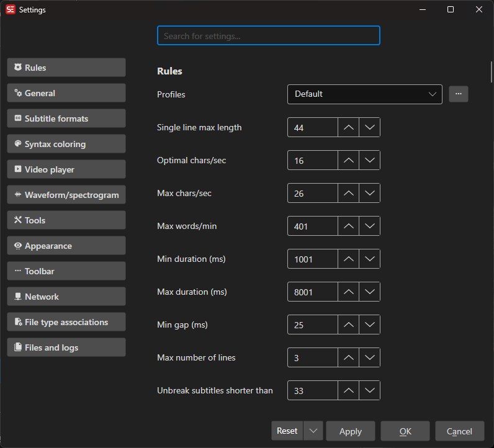Open the Network settings tab
The width and height of the screenshot is (494, 448).
pos(66,297)
